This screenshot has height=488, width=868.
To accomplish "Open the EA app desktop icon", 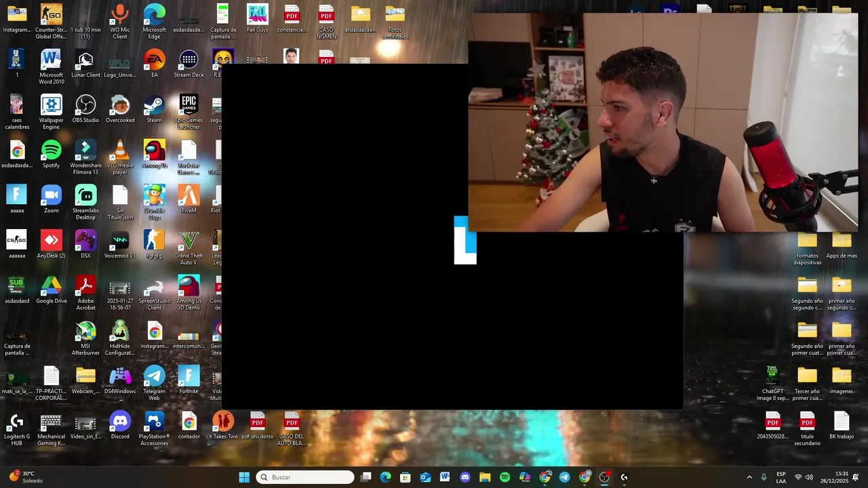I will 155,64.
